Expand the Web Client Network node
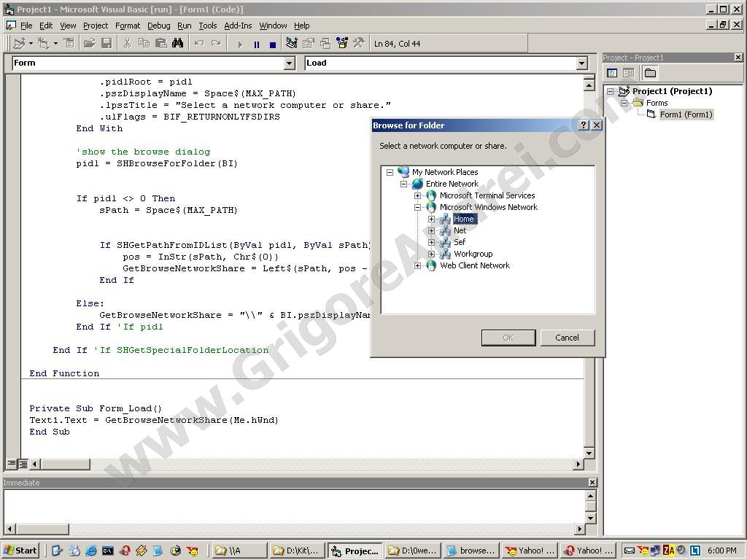This screenshot has width=747, height=560. [x=417, y=265]
